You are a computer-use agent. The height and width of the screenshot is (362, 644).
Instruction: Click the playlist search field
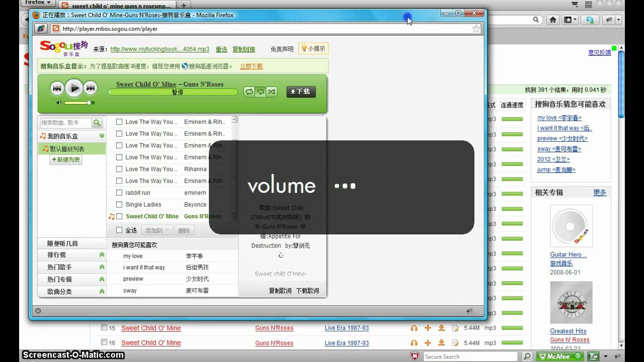[66, 123]
